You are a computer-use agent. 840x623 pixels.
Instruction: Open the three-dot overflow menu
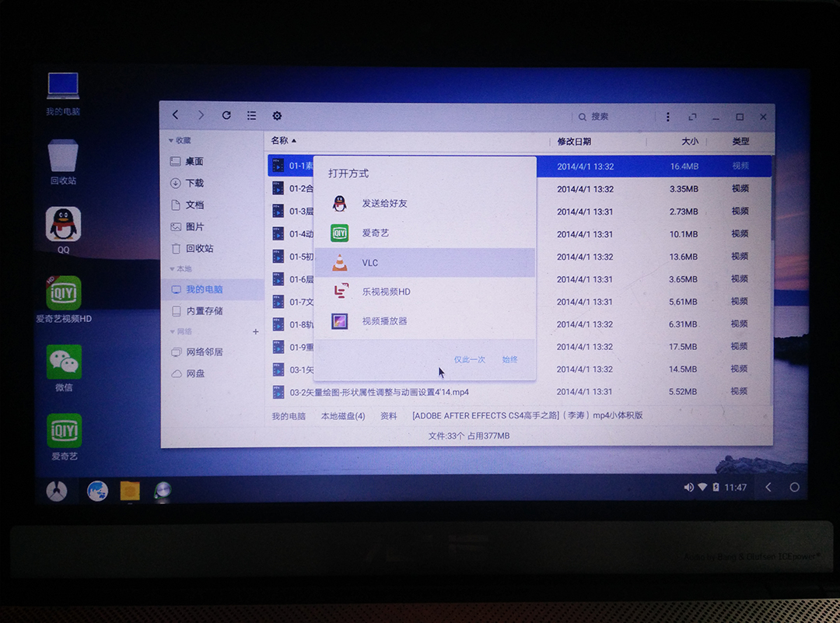[668, 116]
